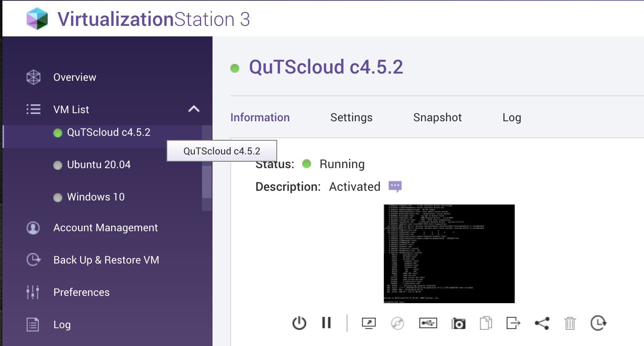Select the Ubuntu 20.04 VM
The width and height of the screenshot is (644, 346).
point(99,165)
